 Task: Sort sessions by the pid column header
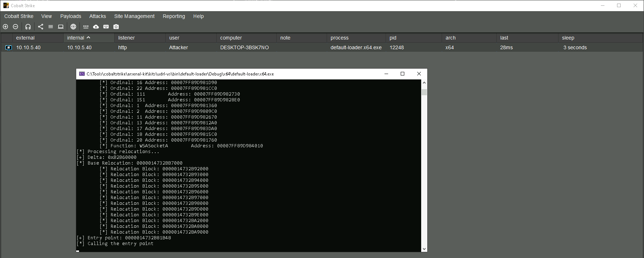pyautogui.click(x=393, y=38)
